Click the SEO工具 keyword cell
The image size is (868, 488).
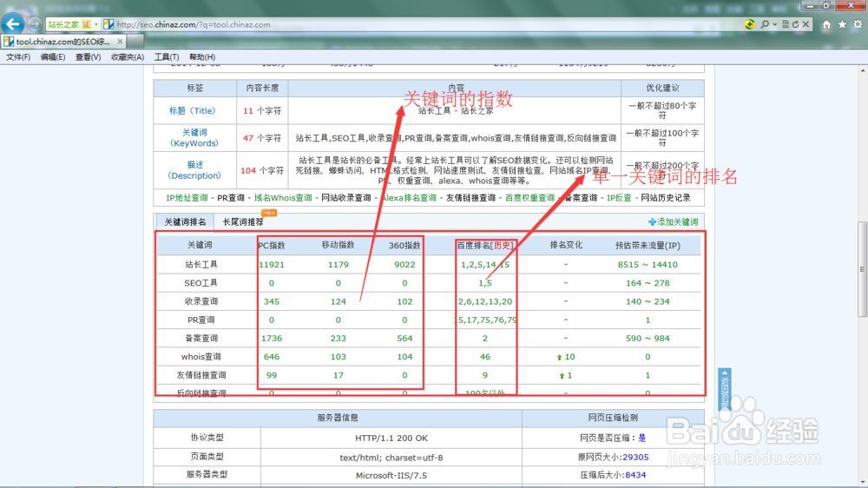pos(201,283)
